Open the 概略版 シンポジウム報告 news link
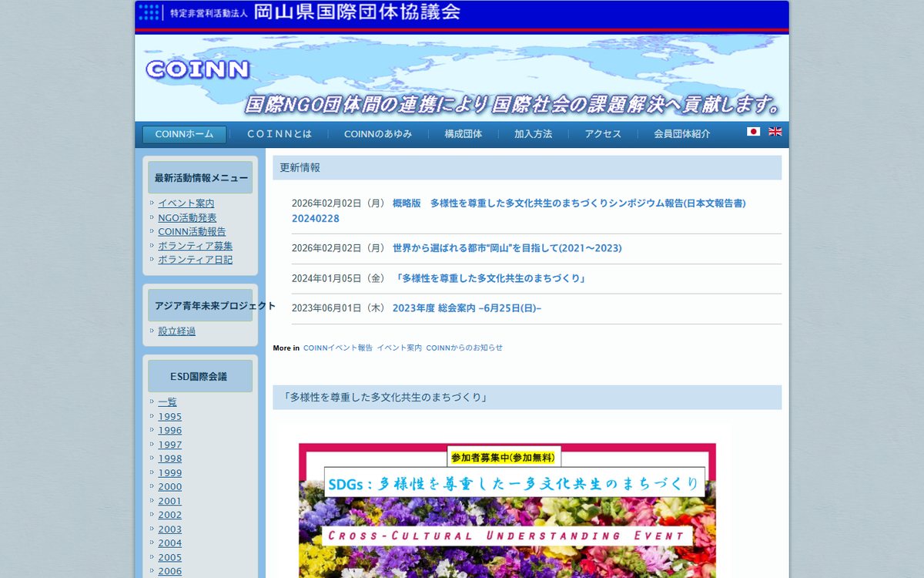The width and height of the screenshot is (924, 578). point(518,211)
